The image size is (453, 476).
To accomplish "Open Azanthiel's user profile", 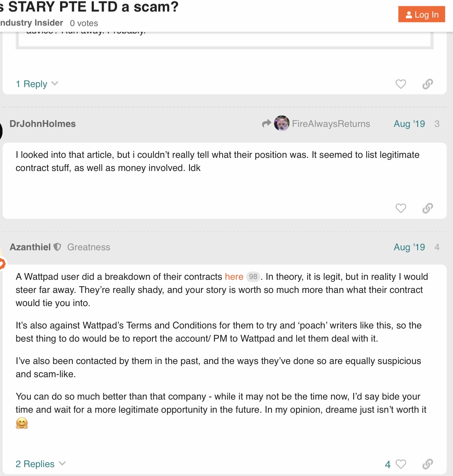I will [x=30, y=247].
